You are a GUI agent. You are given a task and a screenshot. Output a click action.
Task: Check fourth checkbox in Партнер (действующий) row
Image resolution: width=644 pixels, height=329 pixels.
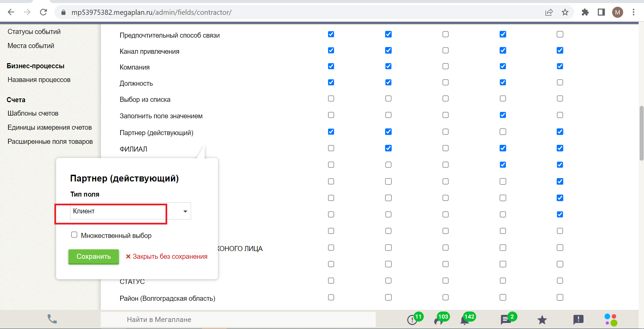pyautogui.click(x=503, y=132)
